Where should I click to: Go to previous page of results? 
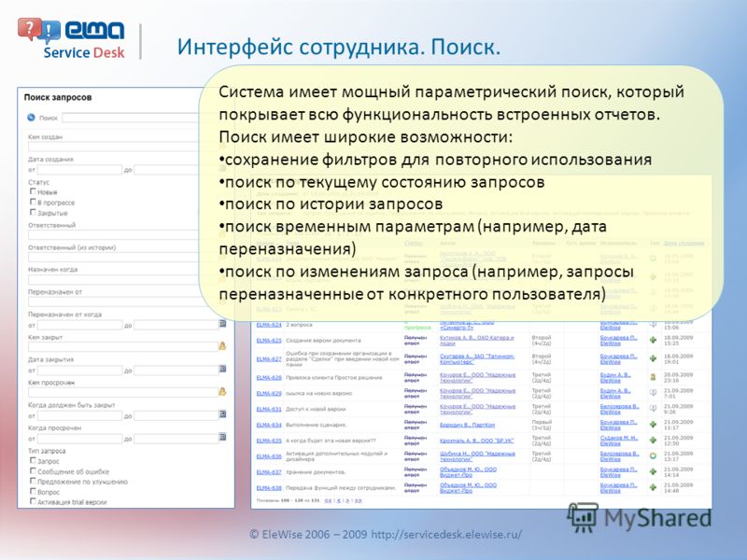[340, 500]
